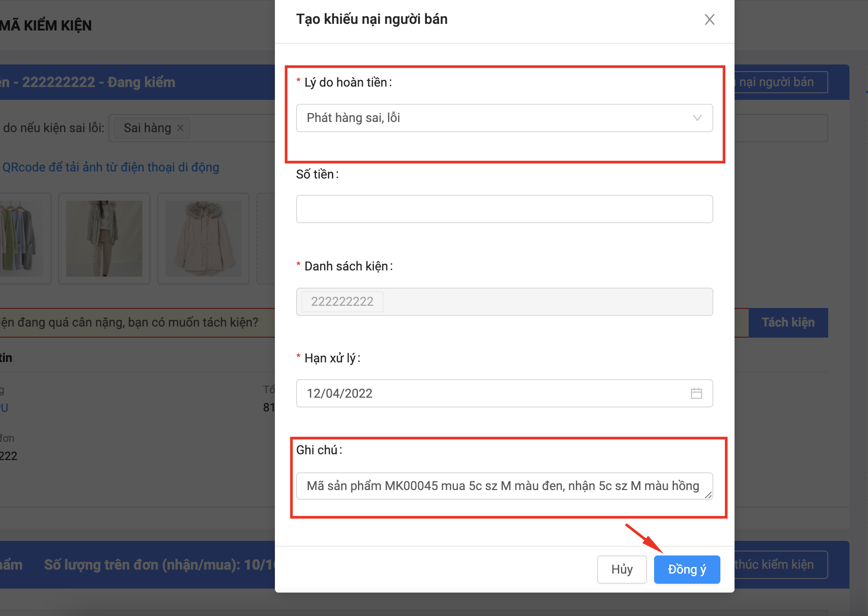
Task: Click the 'Đồng ý' confirm button
Action: click(686, 569)
